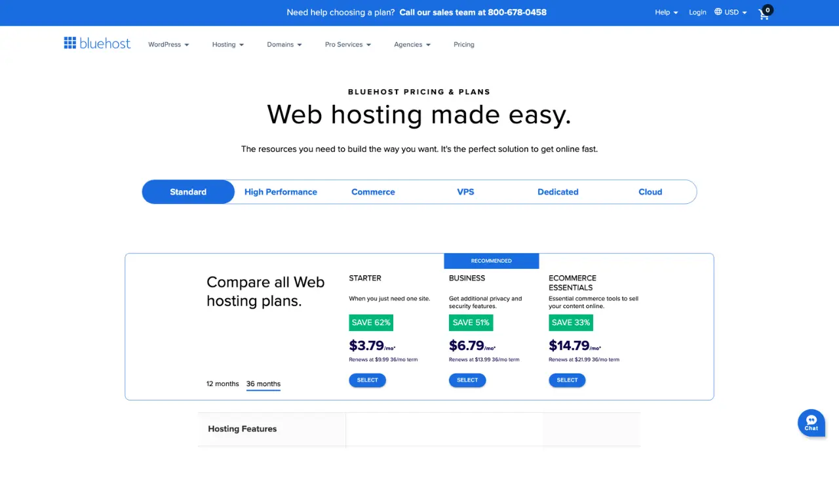Expand the Hosting navigation dropdown
The image size is (839, 504).
pyautogui.click(x=228, y=45)
